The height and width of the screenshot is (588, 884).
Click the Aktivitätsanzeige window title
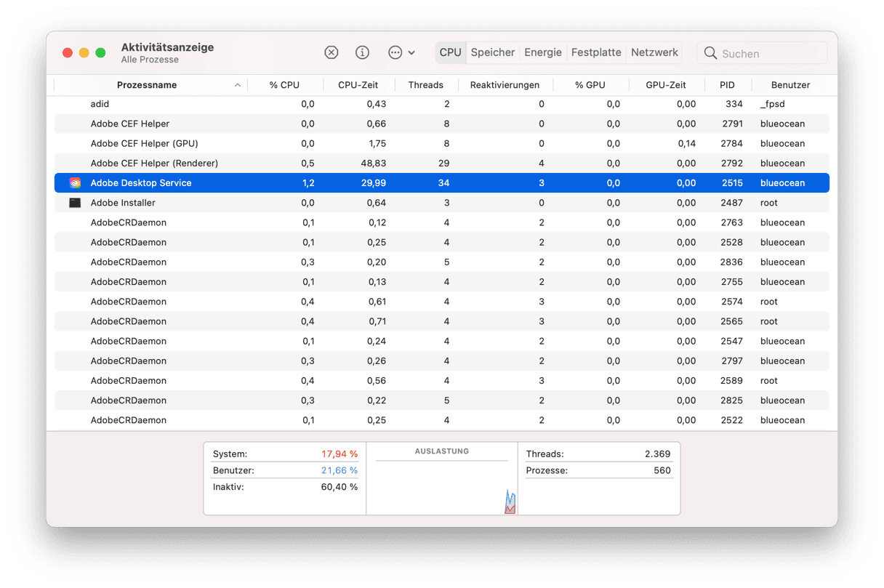[167, 47]
